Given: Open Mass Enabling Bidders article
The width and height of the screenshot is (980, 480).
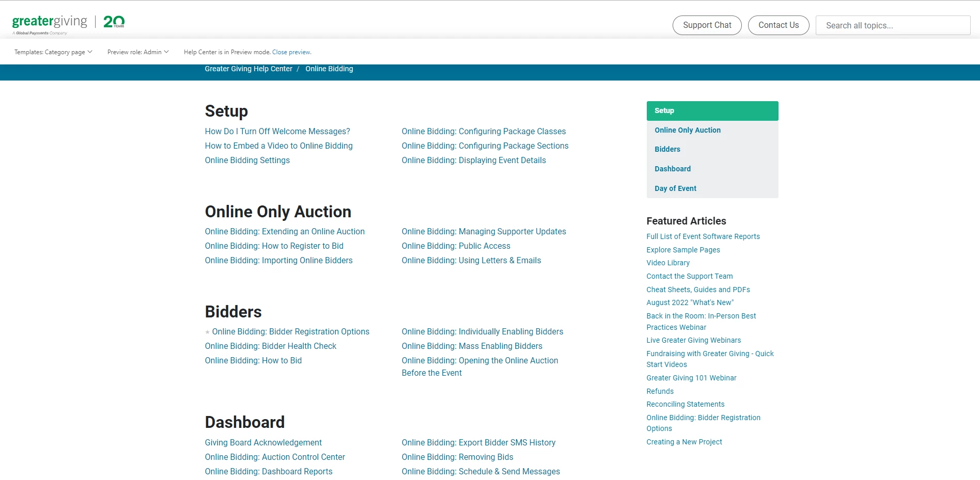Looking at the screenshot, I should (472, 346).
